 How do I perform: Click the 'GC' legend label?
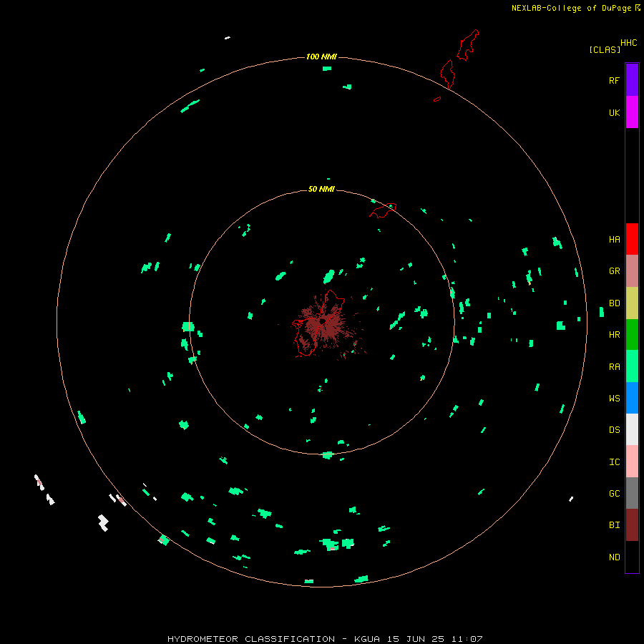[614, 494]
